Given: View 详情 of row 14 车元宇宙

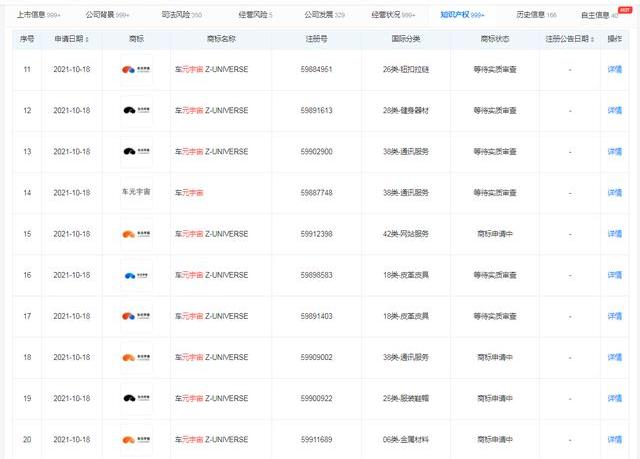Looking at the screenshot, I should coord(615,193).
